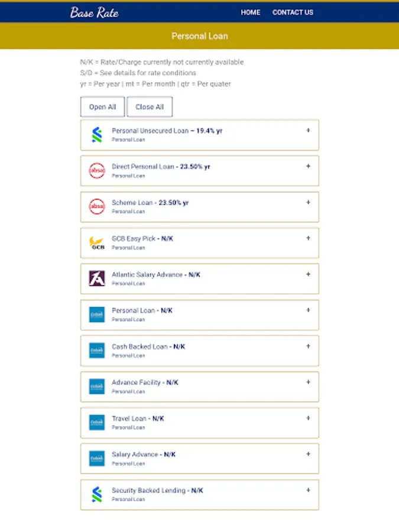The height and width of the screenshot is (532, 399).
Task: Expand Security Backed Lending plus icon
Action: (x=308, y=490)
